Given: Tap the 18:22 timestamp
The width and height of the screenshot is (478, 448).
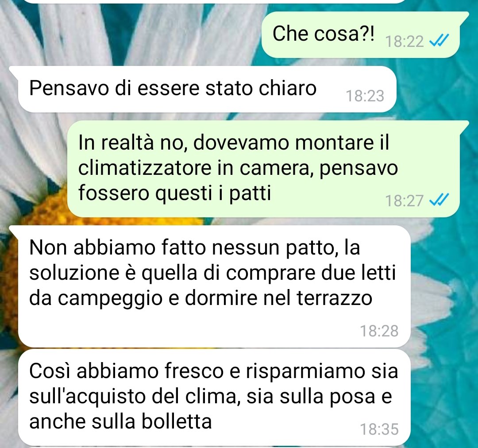Looking at the screenshot, I should [405, 42].
